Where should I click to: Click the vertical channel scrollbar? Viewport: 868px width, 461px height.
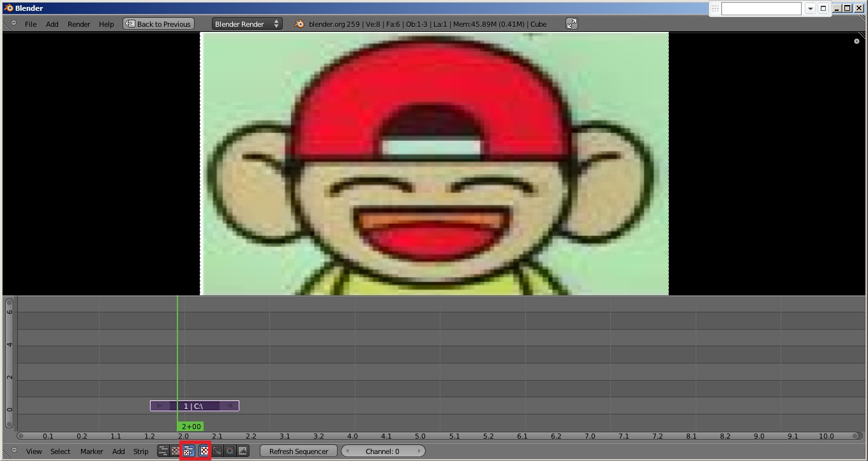(9, 363)
